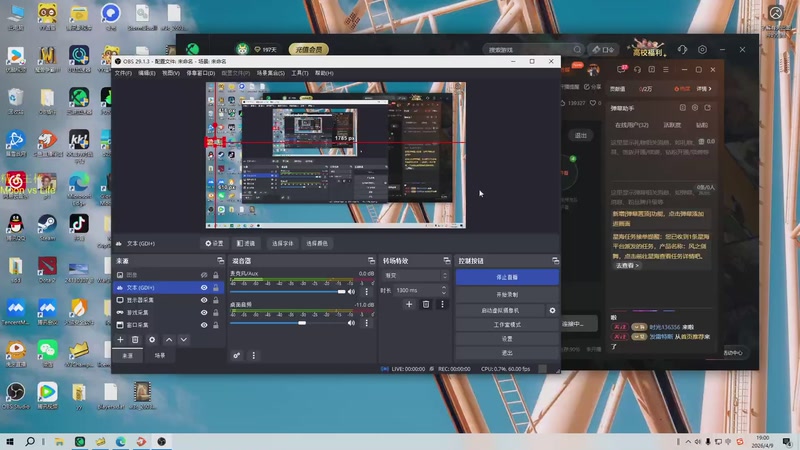Hide the 显示器采集 source
This screenshot has width=800, height=450.
(204, 300)
